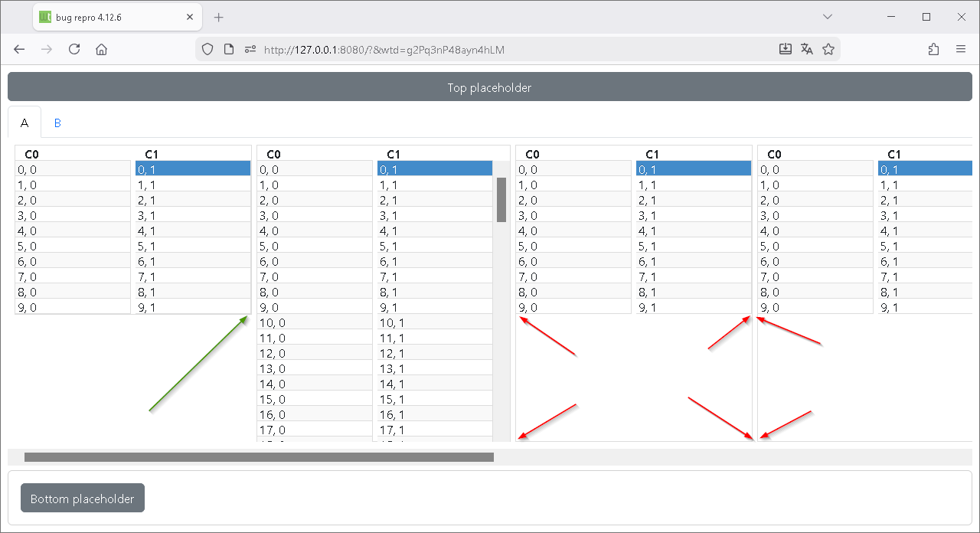Select tab A
The height and width of the screenshot is (533, 980).
click(24, 123)
